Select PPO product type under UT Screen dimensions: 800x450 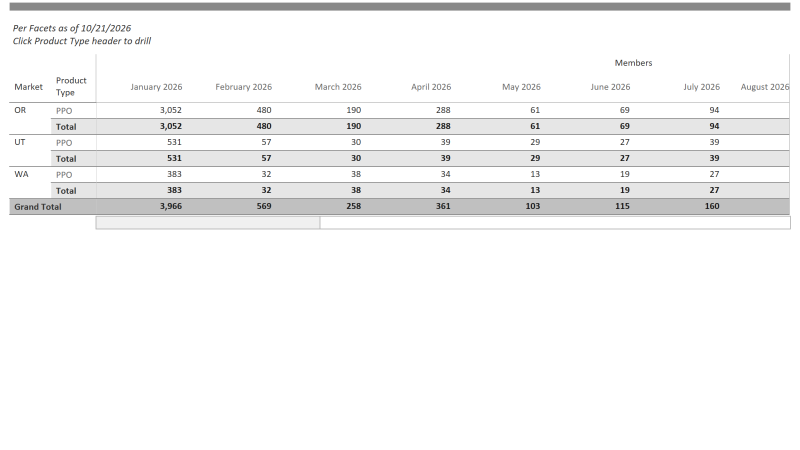(64, 143)
